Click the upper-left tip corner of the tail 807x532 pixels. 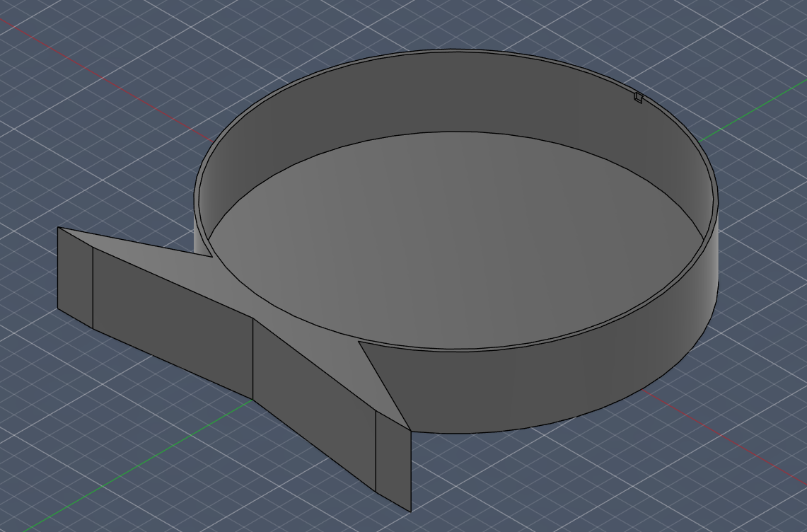point(58,228)
